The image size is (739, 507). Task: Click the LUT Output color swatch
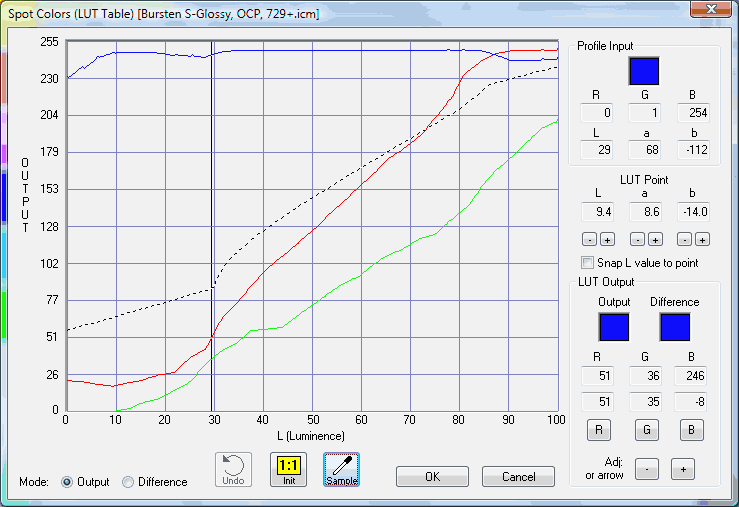click(614, 327)
